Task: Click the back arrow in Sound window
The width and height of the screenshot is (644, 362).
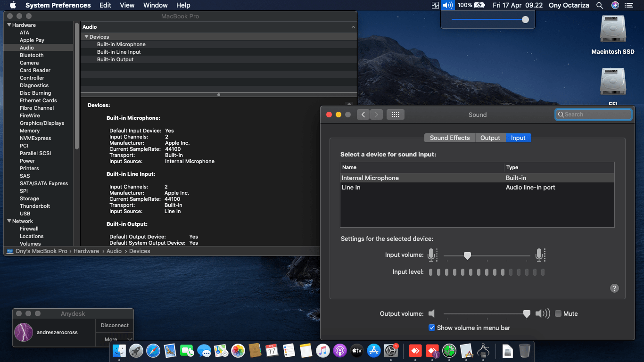Action: tap(363, 115)
